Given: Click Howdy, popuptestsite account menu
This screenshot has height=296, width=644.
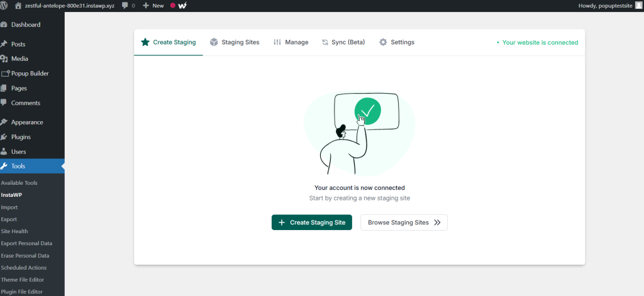Looking at the screenshot, I should tap(606, 6).
